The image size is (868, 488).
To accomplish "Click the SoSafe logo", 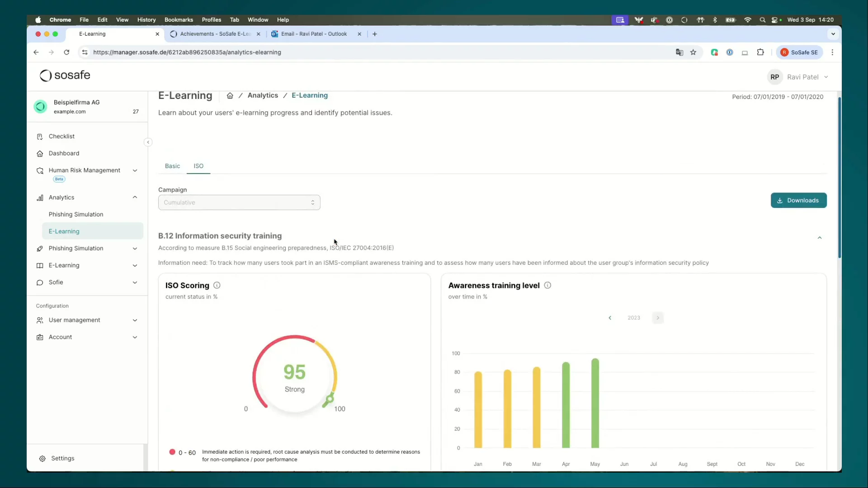I will (x=65, y=75).
